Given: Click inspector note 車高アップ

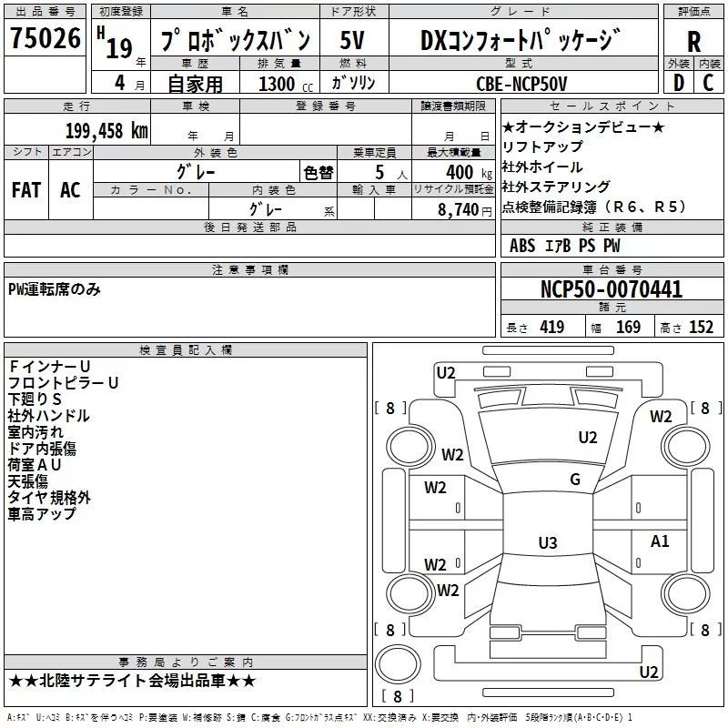Looking at the screenshot, I should [42, 514].
